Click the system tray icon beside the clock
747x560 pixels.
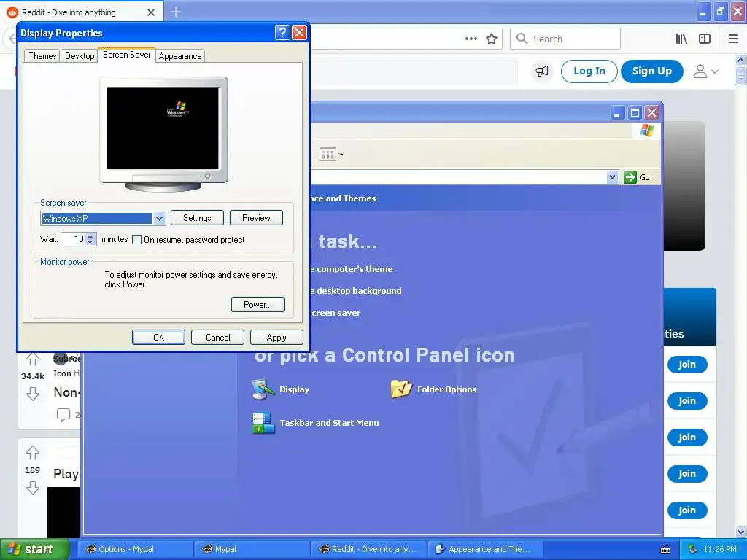pos(692,549)
